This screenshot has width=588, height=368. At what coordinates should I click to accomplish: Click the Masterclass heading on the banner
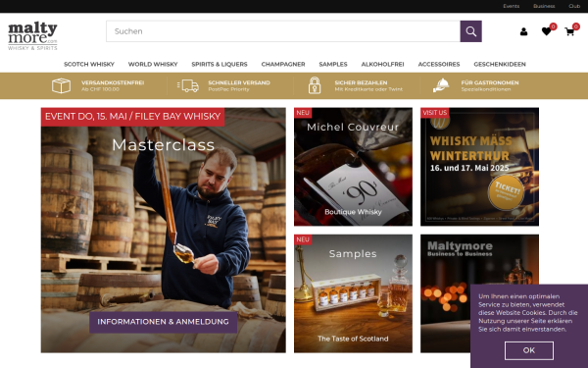pos(163,145)
